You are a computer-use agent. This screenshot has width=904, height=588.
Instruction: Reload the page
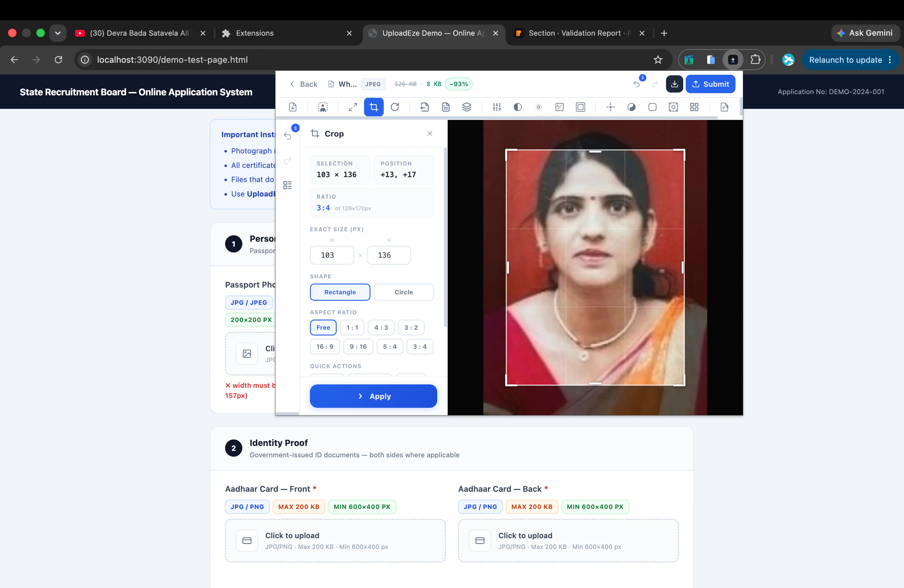pyautogui.click(x=58, y=60)
